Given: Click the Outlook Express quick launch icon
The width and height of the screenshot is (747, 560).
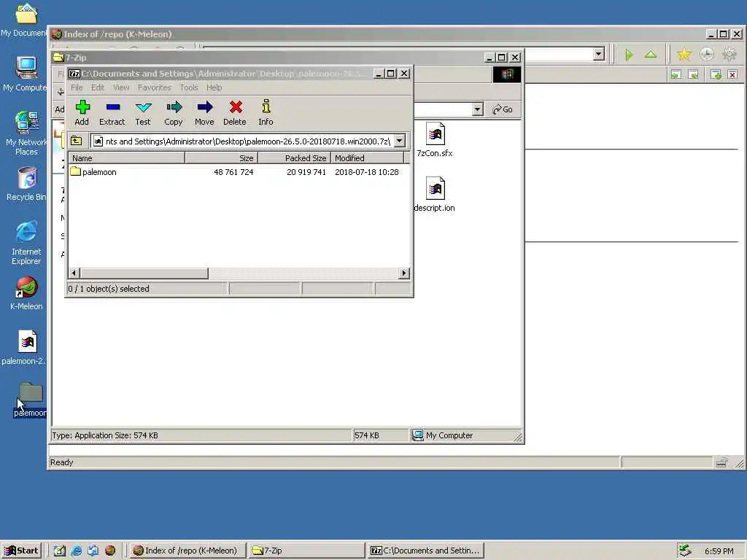Looking at the screenshot, I should point(93,551).
